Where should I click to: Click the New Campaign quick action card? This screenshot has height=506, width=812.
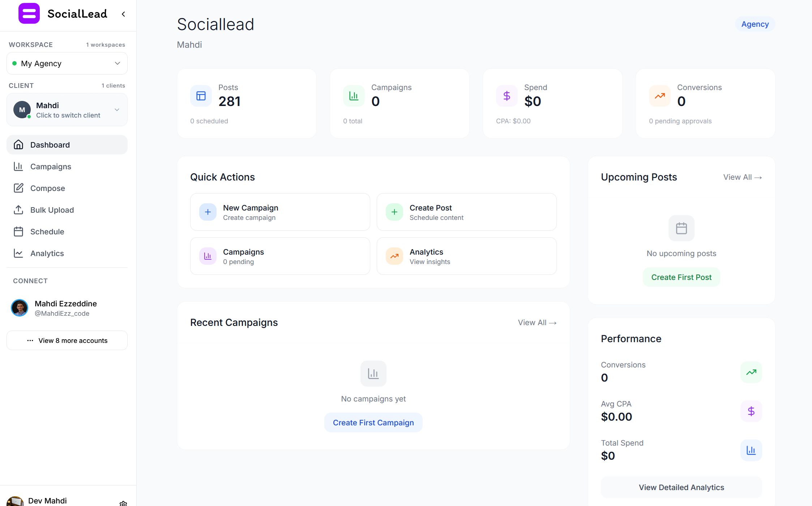[x=280, y=212]
